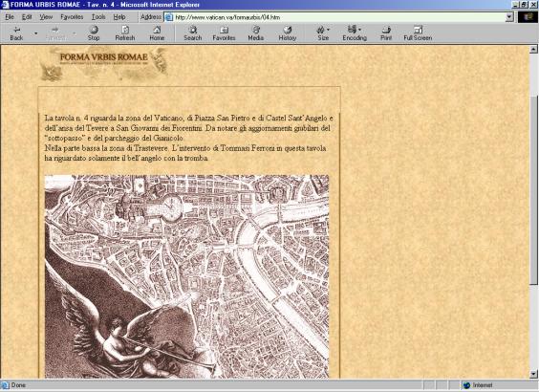This screenshot has width=539, height=392.
Task: Click the Windows logo throbber
Action: point(528,17)
